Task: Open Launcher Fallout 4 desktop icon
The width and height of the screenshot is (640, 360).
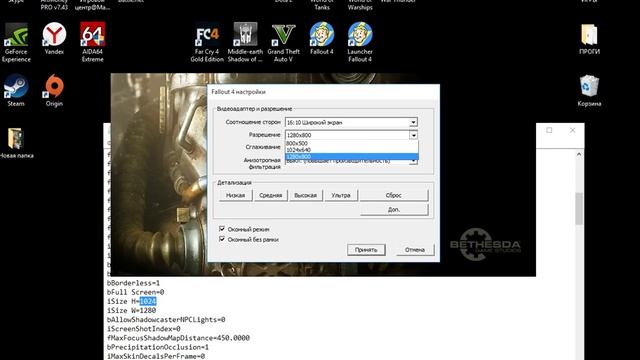Action: 360,42
